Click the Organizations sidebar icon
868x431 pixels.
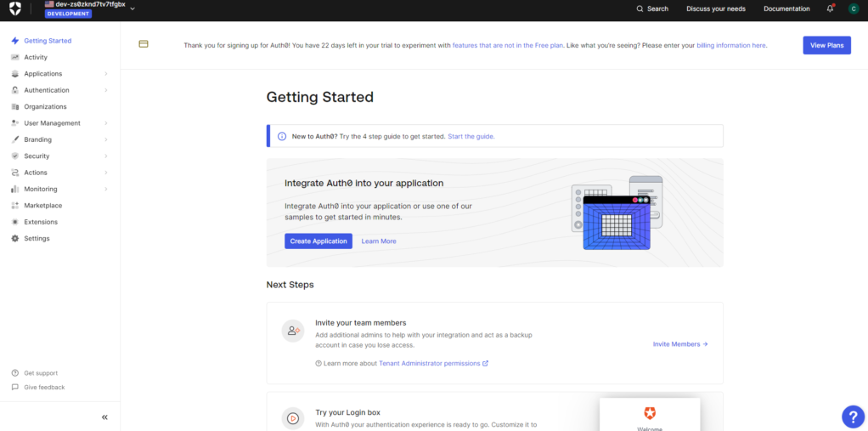pos(15,107)
